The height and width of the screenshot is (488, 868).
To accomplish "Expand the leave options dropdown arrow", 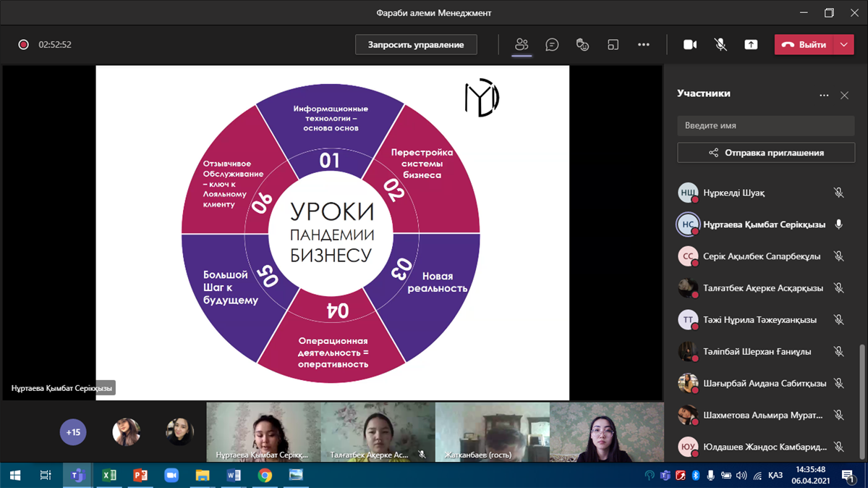I will point(844,45).
